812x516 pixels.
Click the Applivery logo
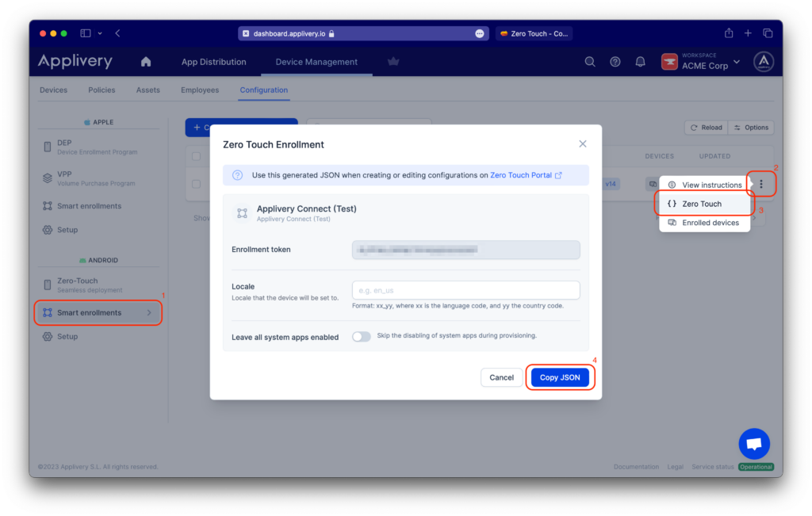(x=75, y=61)
